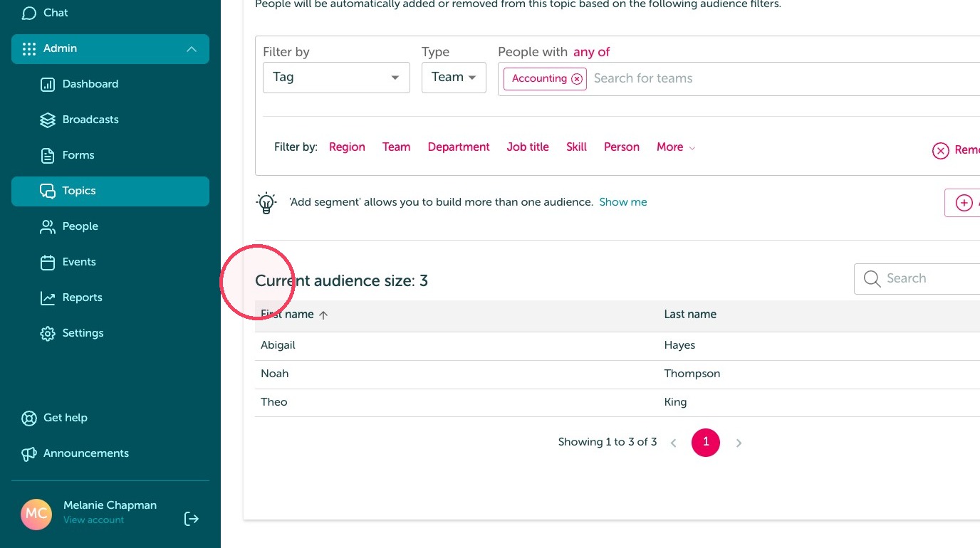The image size is (980, 548).
Task: Click the audience Search field
Action: click(917, 279)
